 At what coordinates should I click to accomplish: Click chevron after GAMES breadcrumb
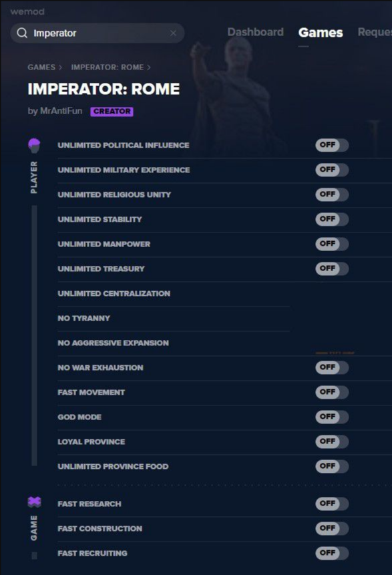tap(61, 67)
